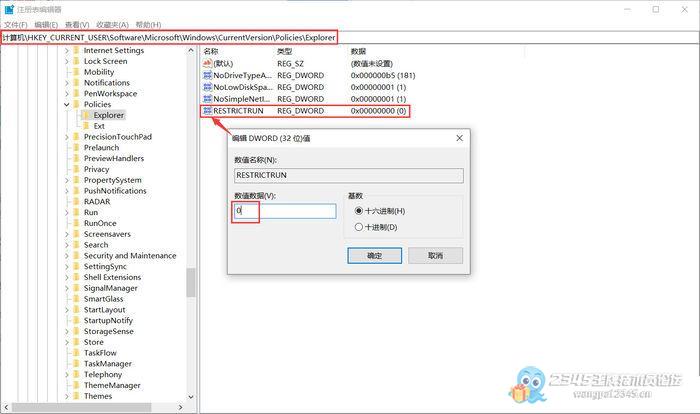Click the DWORD icon next to NoLowDiskSpa...

click(x=207, y=87)
